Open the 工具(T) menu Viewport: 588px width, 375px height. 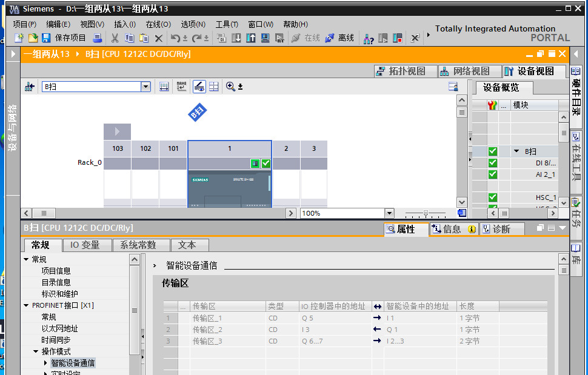(227, 24)
